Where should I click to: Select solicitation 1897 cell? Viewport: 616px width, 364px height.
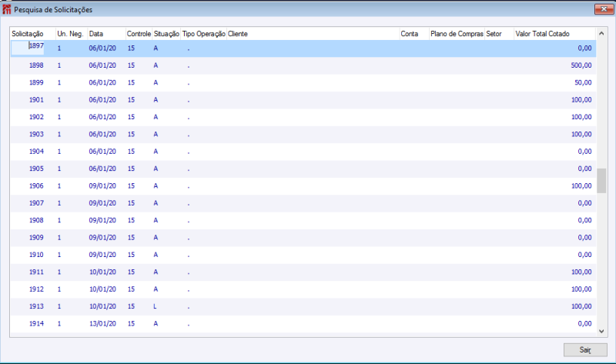click(28, 48)
